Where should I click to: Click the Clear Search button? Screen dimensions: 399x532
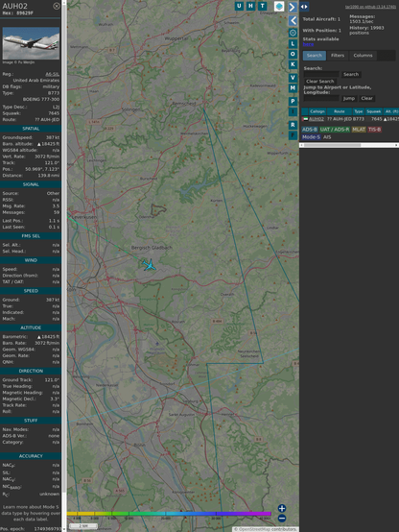pos(320,82)
